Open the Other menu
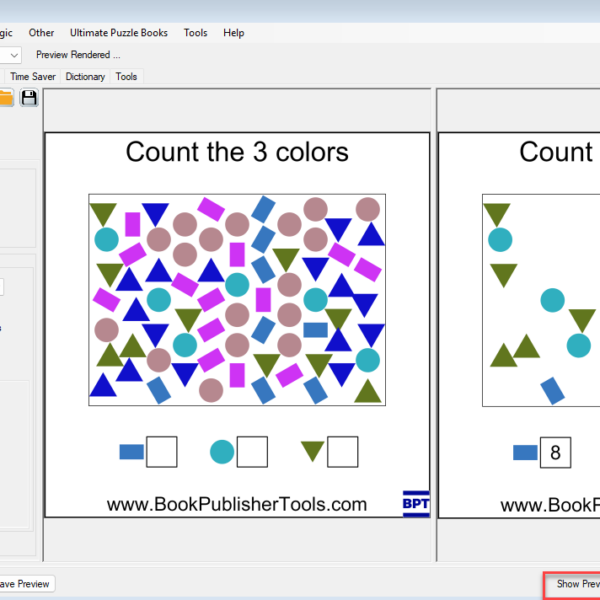Image resolution: width=600 pixels, height=600 pixels. 42,33
